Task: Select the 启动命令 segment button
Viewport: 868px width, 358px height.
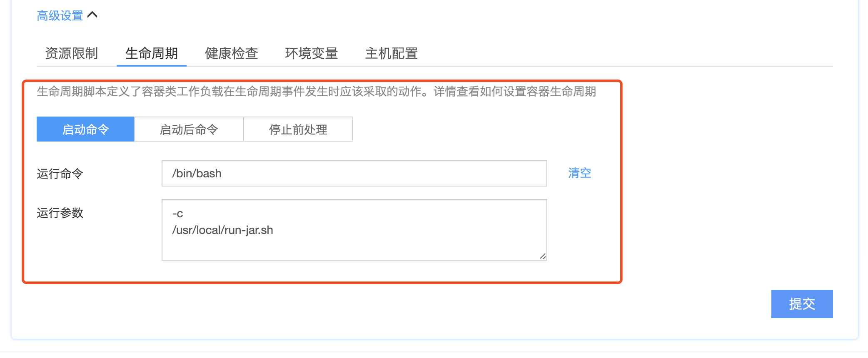Action: click(x=85, y=129)
